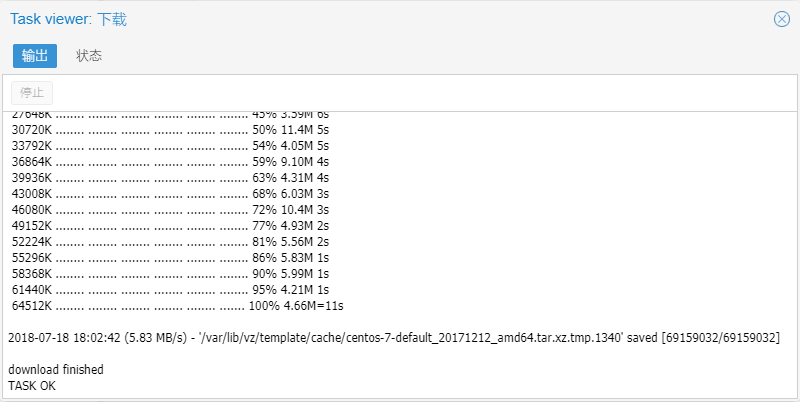
Task: Click the download finished text
Action: pos(56,370)
